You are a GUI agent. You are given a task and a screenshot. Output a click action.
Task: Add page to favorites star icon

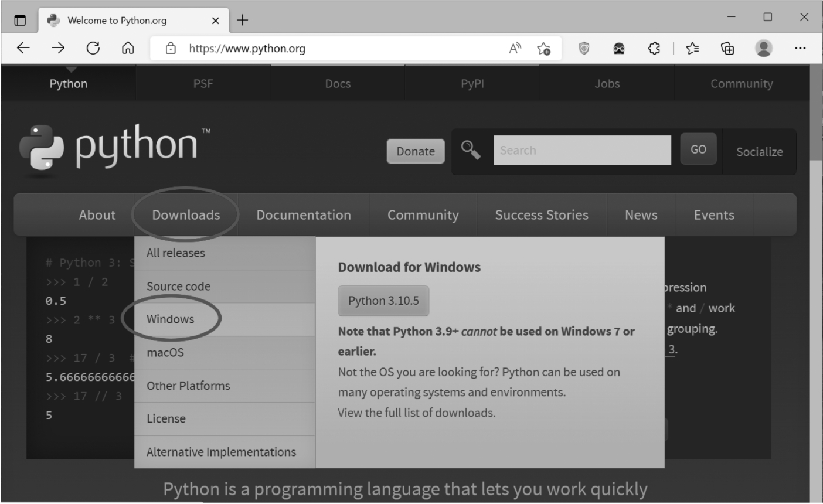(x=543, y=49)
